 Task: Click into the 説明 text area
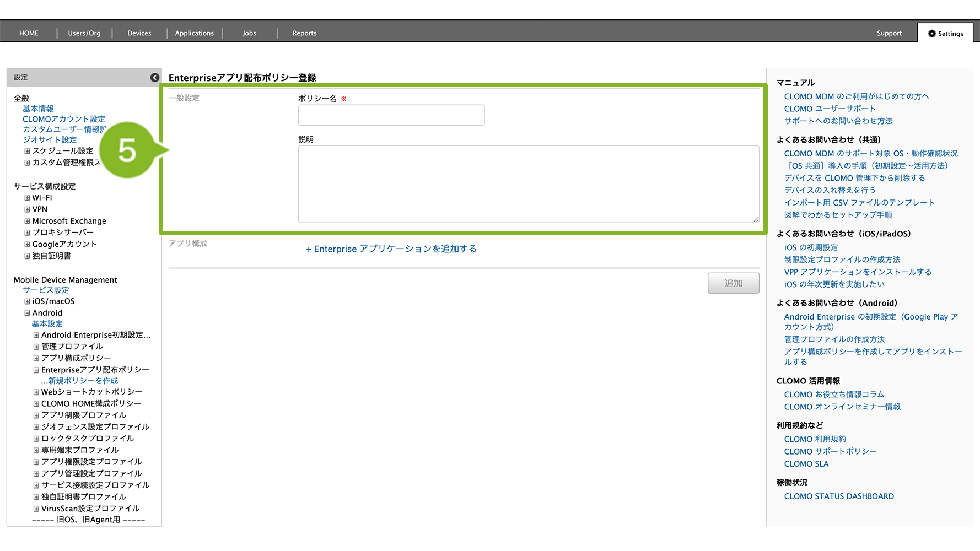[x=528, y=184]
